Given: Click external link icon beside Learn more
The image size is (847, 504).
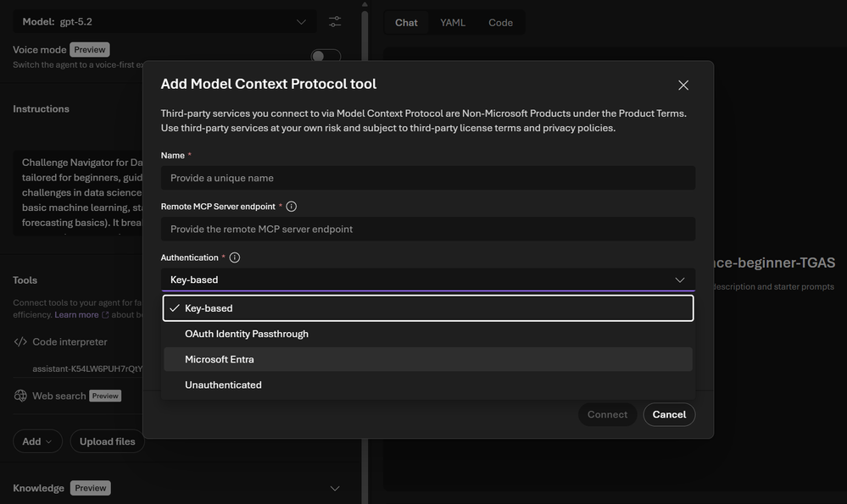Looking at the screenshot, I should pyautogui.click(x=105, y=315).
